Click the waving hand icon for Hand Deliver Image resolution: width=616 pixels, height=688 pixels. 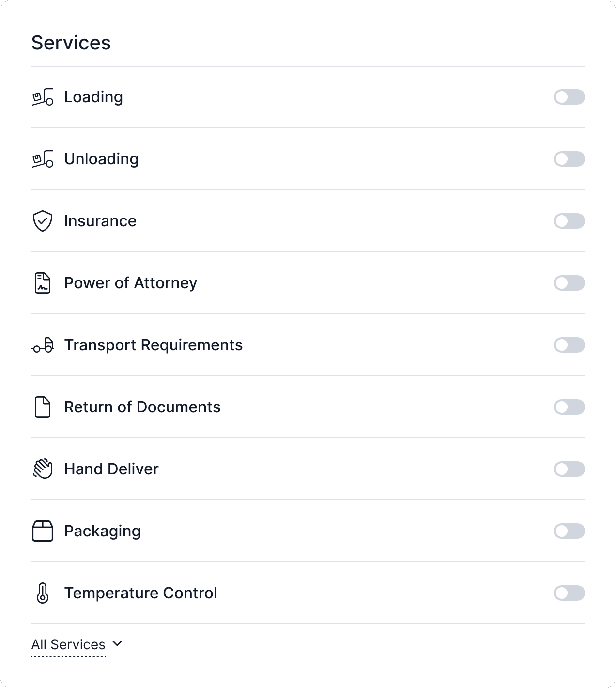[43, 469]
